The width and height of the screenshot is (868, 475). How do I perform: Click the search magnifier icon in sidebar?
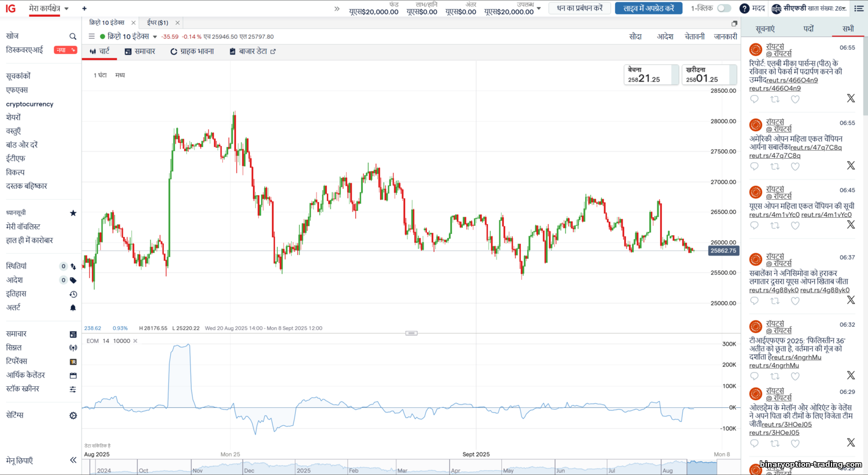click(73, 36)
